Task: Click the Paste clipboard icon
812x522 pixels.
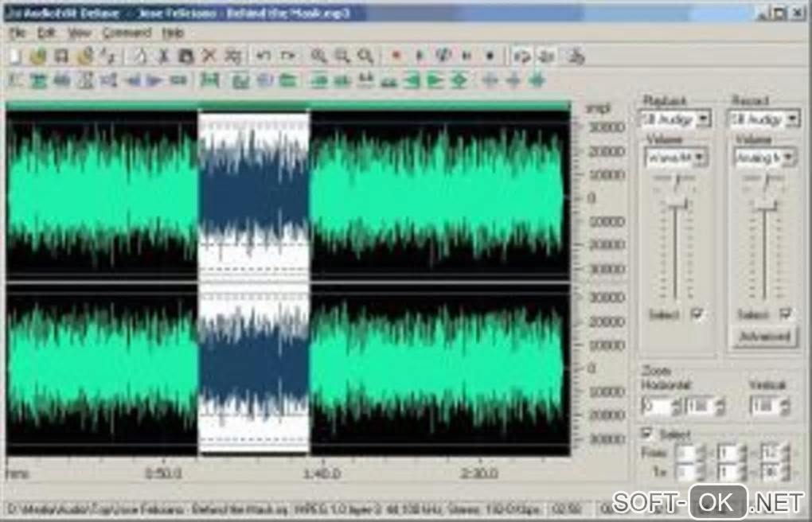Action: coord(186,56)
